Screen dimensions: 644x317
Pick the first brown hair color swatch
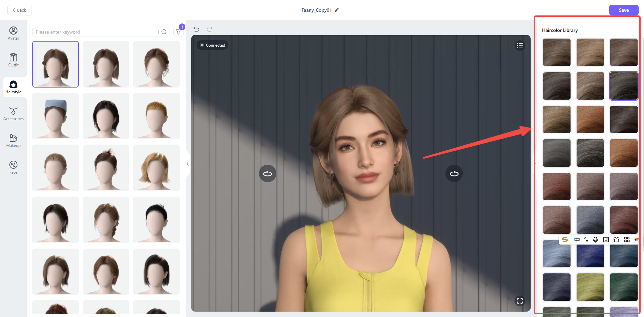point(557,52)
